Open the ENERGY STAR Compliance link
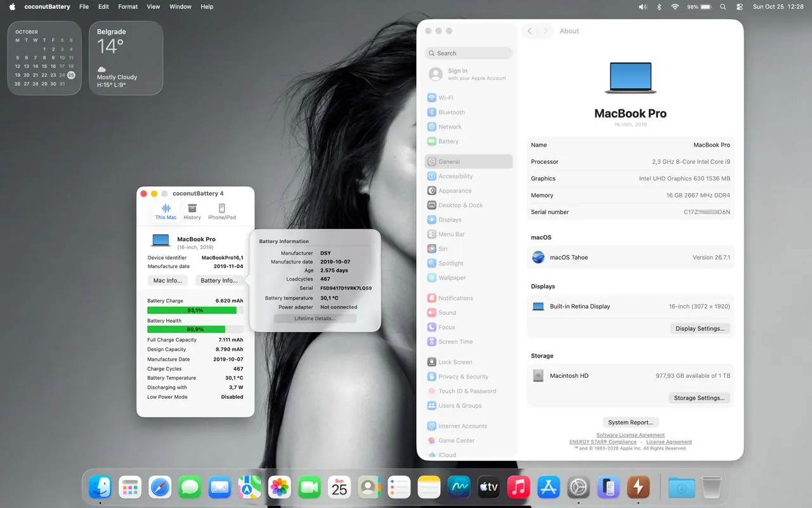812x508 pixels. coord(603,442)
